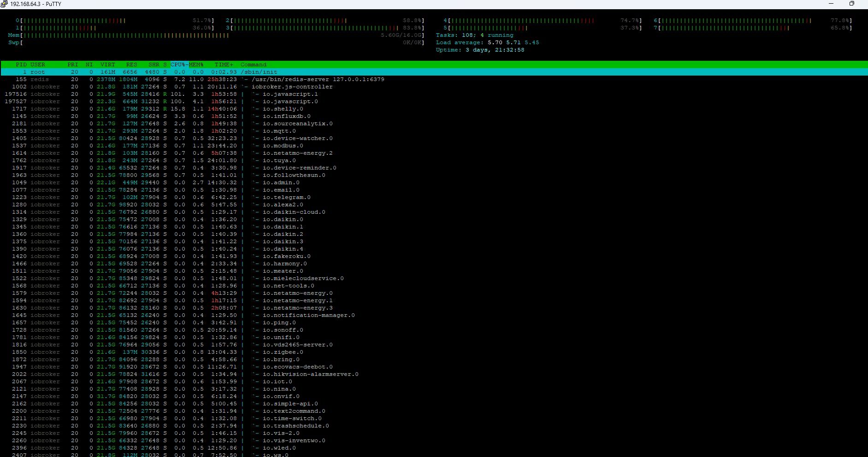Select the io.vis-2.0 process
The image size is (868, 457).
434,433
